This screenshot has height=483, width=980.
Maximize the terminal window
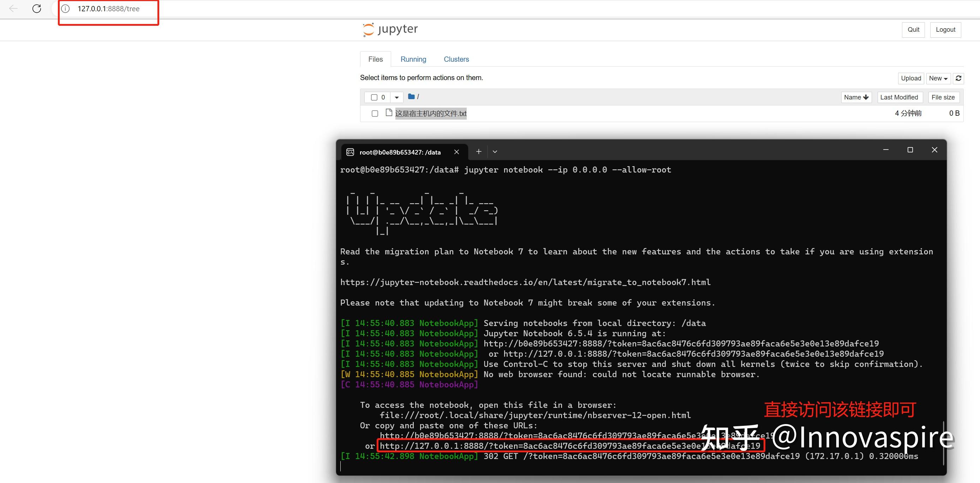[910, 150]
